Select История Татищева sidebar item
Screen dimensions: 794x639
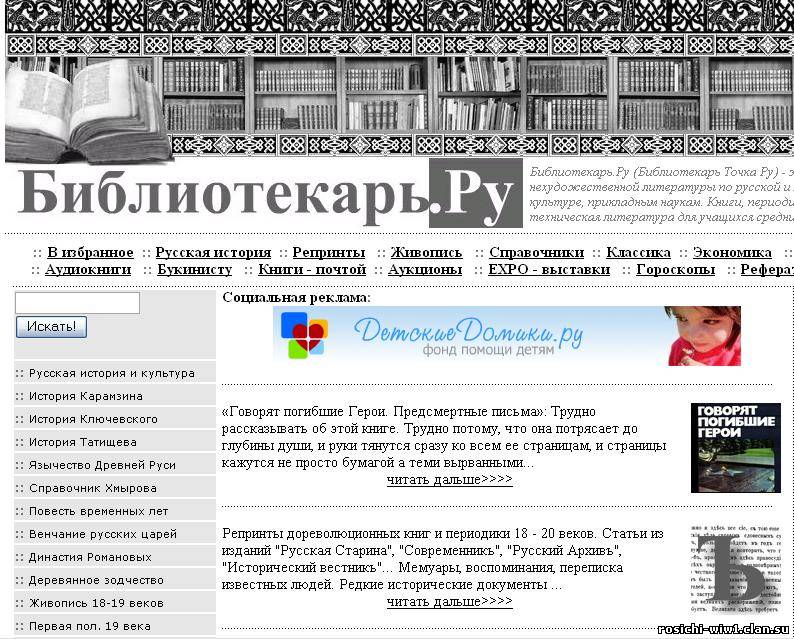[115, 442]
